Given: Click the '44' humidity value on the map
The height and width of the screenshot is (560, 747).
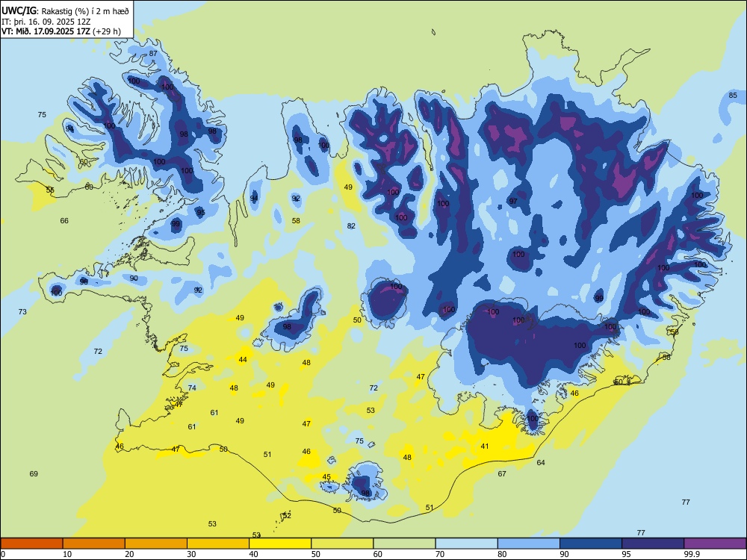Looking at the screenshot, I should point(243,360).
